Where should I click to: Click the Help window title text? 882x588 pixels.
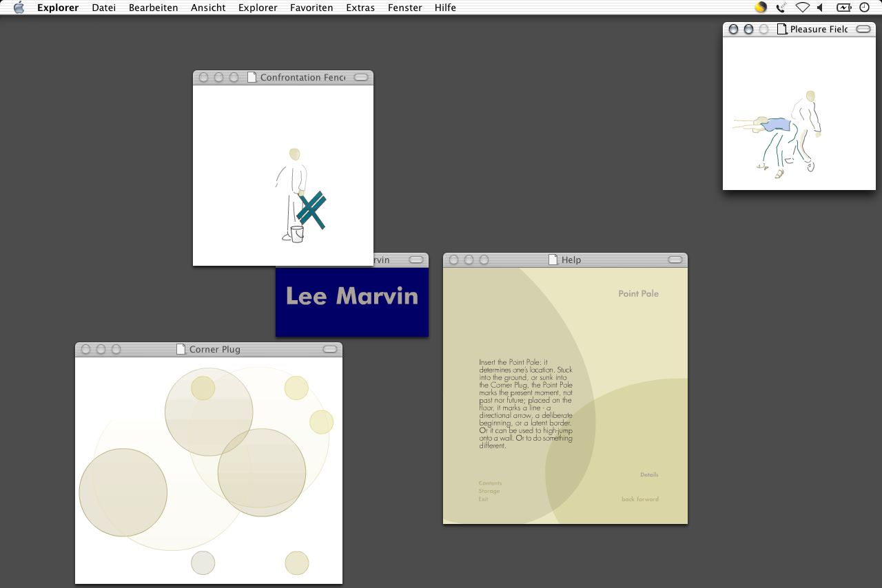click(x=571, y=260)
